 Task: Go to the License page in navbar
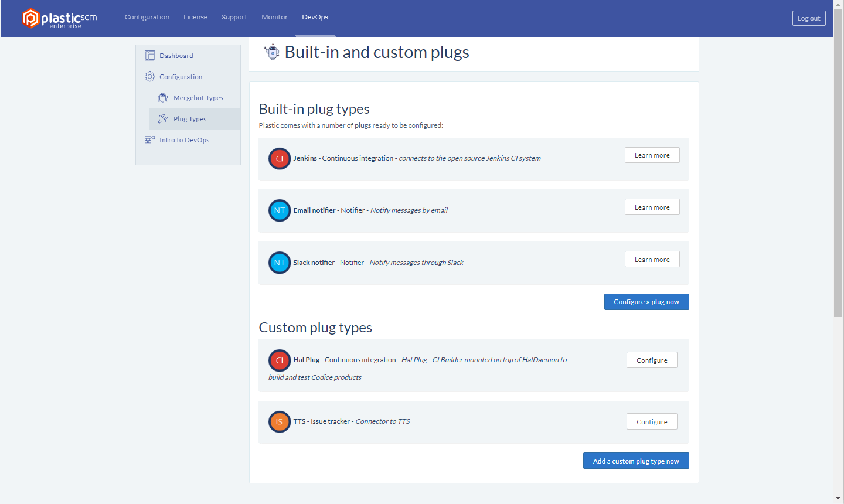[195, 17]
